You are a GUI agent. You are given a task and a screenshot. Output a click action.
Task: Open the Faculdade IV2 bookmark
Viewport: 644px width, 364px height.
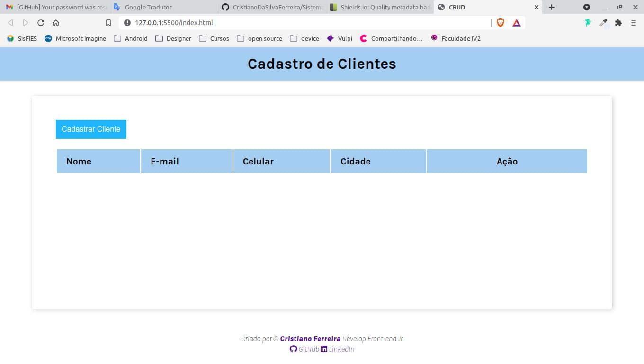tap(456, 38)
